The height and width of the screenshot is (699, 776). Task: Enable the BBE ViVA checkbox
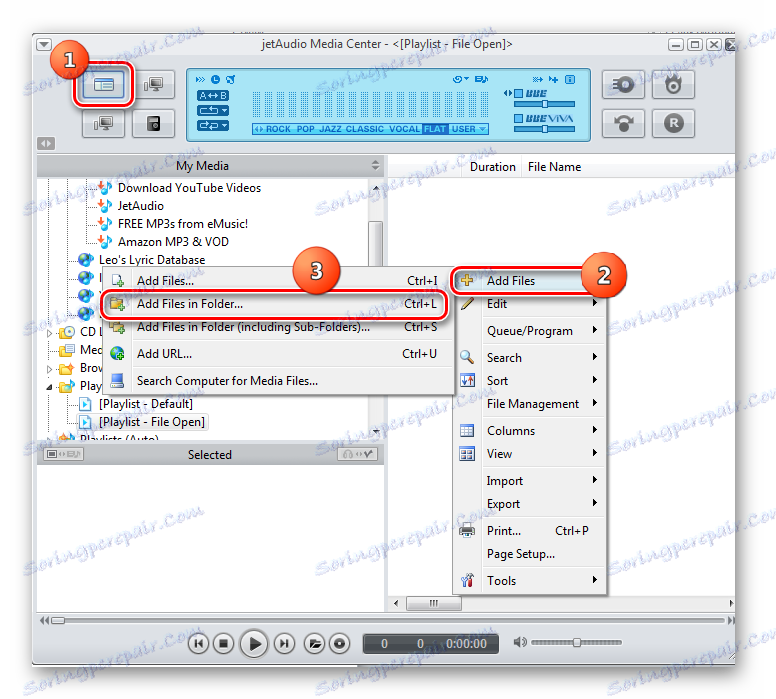click(x=519, y=118)
